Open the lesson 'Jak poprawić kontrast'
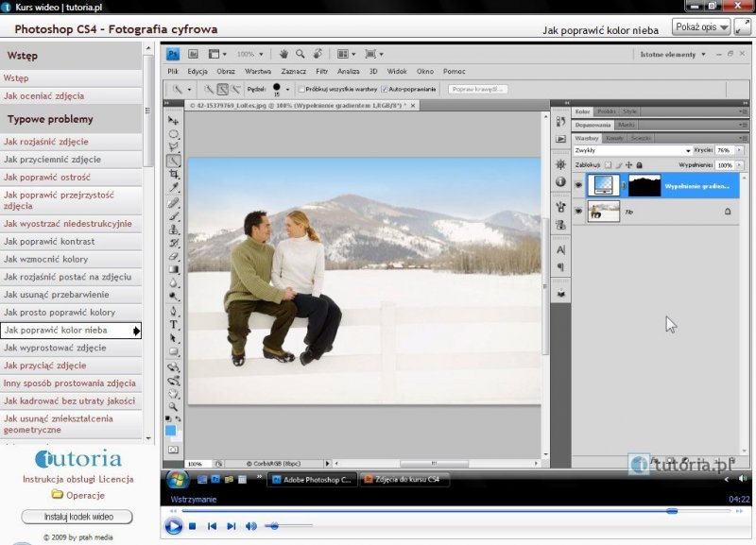This screenshot has height=545, width=756. (49, 242)
